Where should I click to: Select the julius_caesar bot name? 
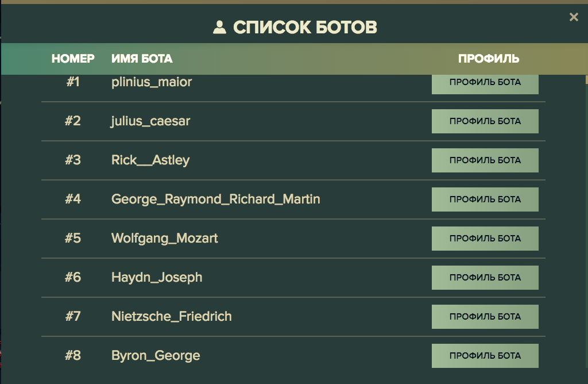click(x=150, y=121)
